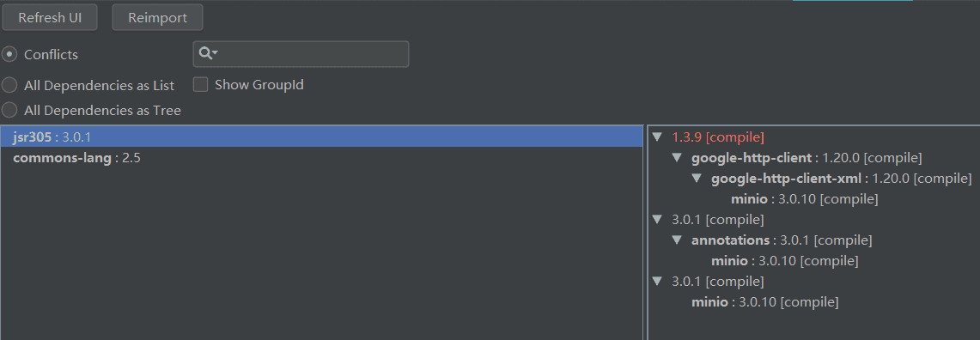Click the Refresh UI button
The width and height of the screenshot is (980, 340).
[50, 17]
